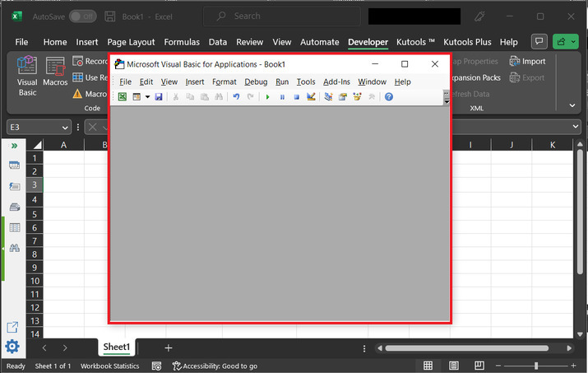Click View Microsoft Excel icon in VBA toolbar
Screen dimensions: 588x373
click(x=123, y=97)
